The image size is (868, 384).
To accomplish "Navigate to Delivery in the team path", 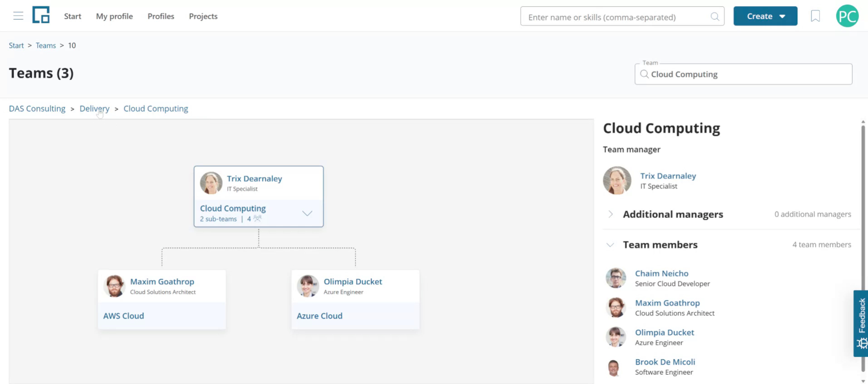I will click(x=94, y=108).
